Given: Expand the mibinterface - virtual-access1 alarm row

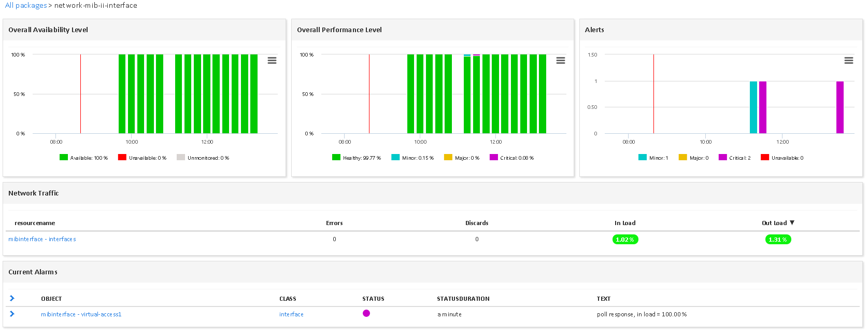Looking at the screenshot, I should pos(12,314).
